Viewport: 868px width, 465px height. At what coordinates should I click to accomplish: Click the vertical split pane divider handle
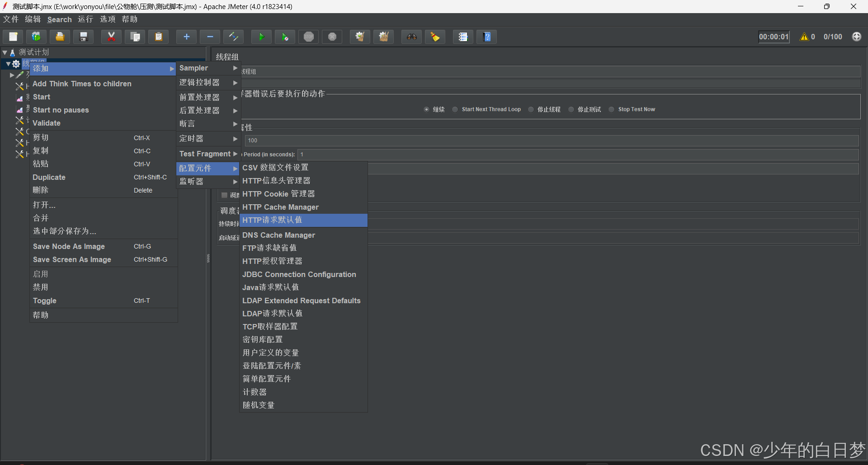[x=208, y=258]
